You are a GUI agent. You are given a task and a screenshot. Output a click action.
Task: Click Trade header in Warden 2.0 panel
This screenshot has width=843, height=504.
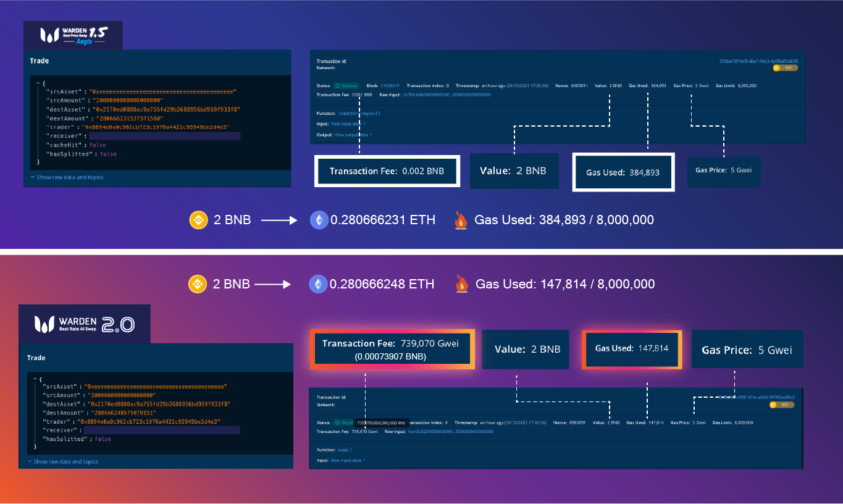click(x=36, y=358)
